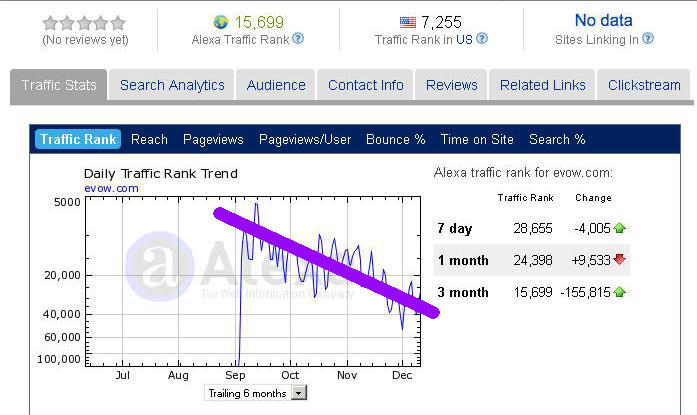
Task: Click the help icon beside Alexa Traffic Rank
Action: 298,39
